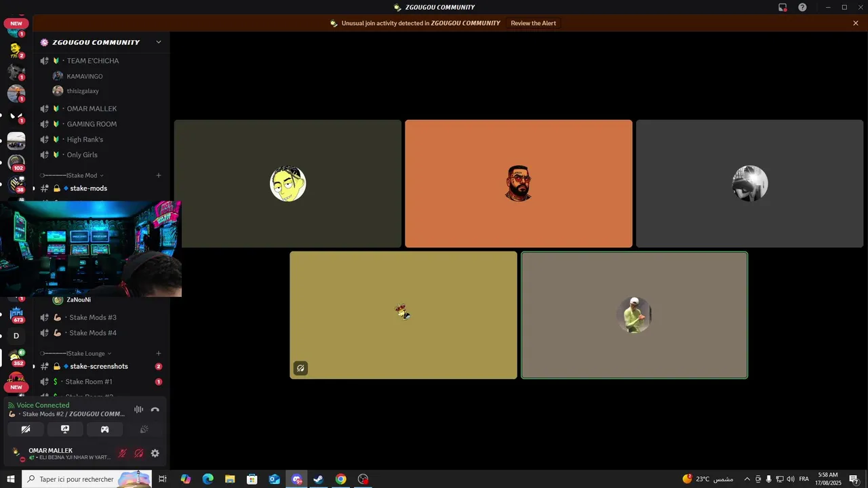Image resolution: width=868 pixels, height=488 pixels.
Task: Jump to the top NEW unread servers pill
Action: click(x=16, y=24)
